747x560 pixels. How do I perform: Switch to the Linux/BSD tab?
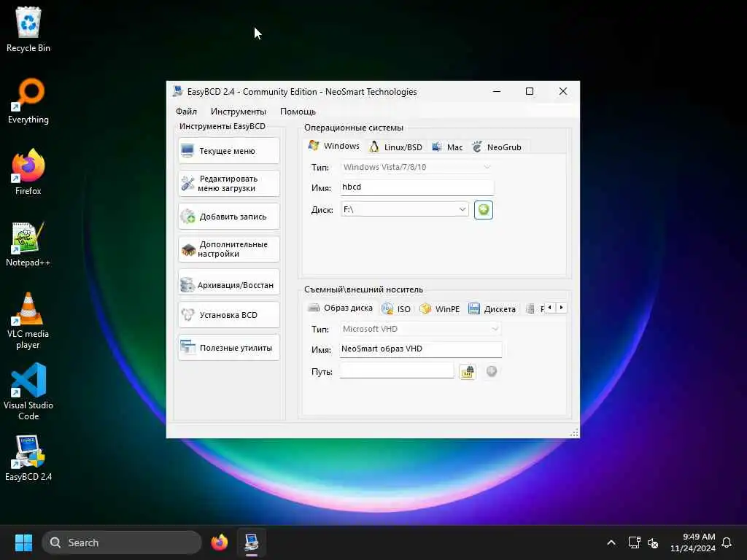click(396, 147)
